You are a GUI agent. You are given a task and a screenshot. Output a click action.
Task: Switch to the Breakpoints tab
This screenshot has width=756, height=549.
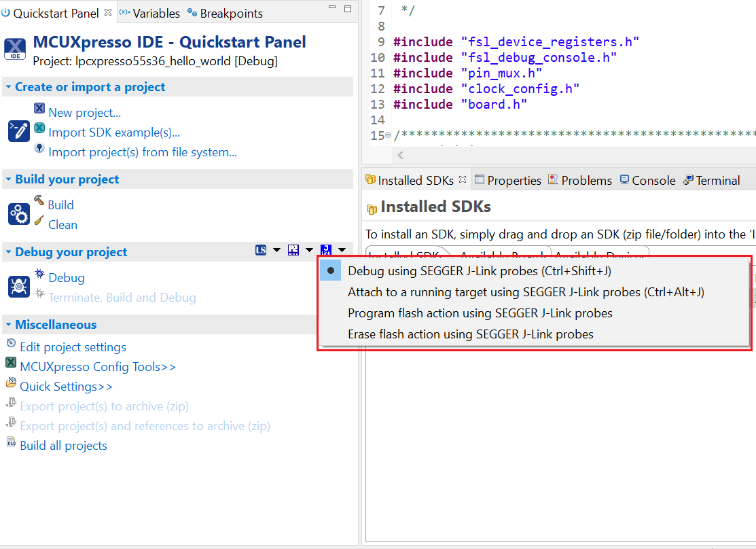tap(230, 14)
